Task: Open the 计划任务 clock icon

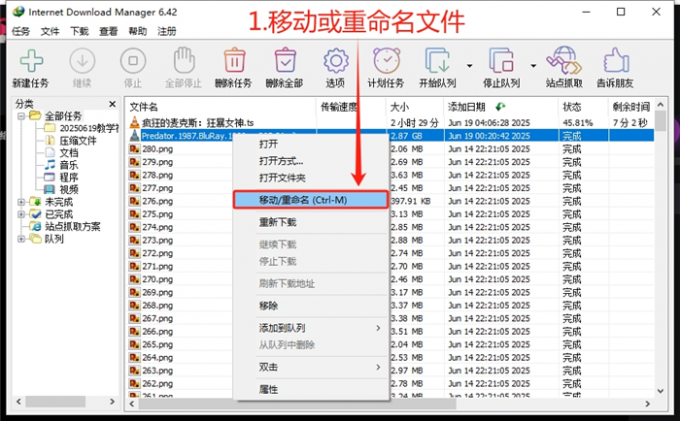Action: click(386, 60)
